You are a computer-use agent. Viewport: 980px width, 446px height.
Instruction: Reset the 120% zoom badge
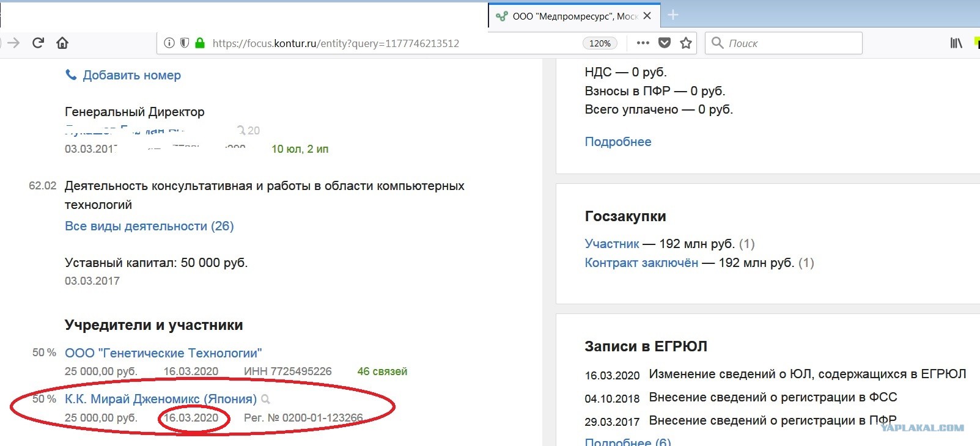600,43
